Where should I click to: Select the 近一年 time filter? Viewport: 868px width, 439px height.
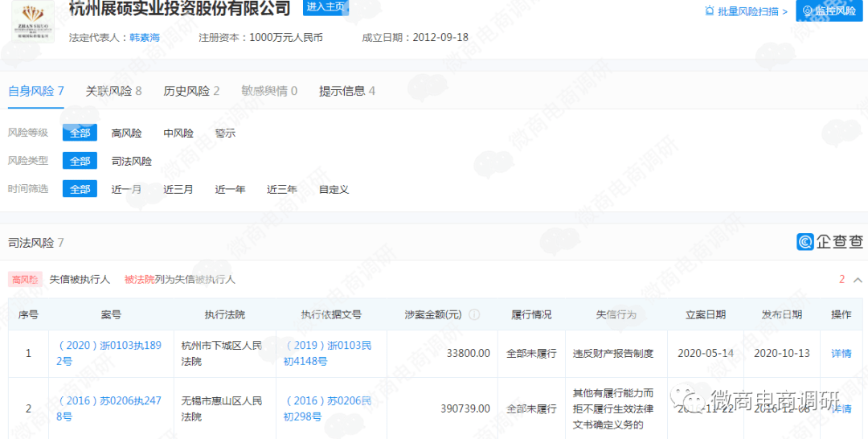(231, 189)
